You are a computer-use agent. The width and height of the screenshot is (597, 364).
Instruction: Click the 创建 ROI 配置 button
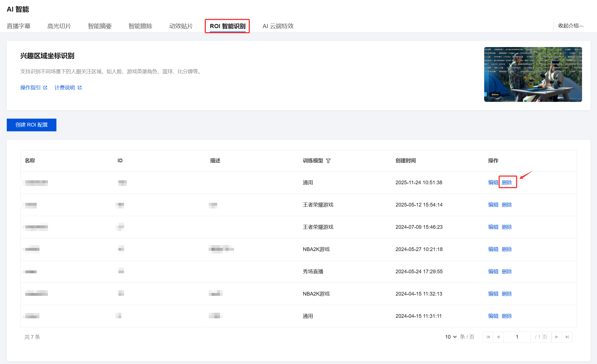pos(32,125)
